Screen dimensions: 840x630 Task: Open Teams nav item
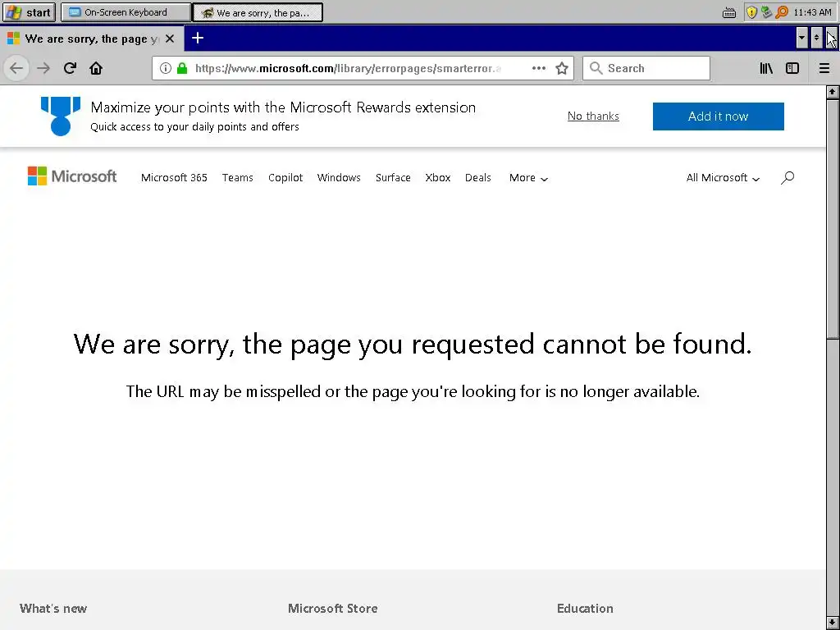pyautogui.click(x=237, y=178)
